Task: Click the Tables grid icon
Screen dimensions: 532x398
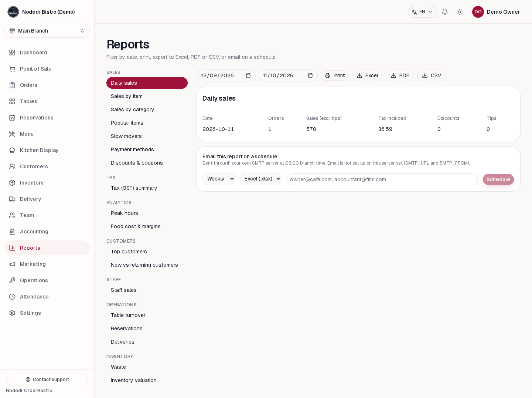Action: coord(12,101)
